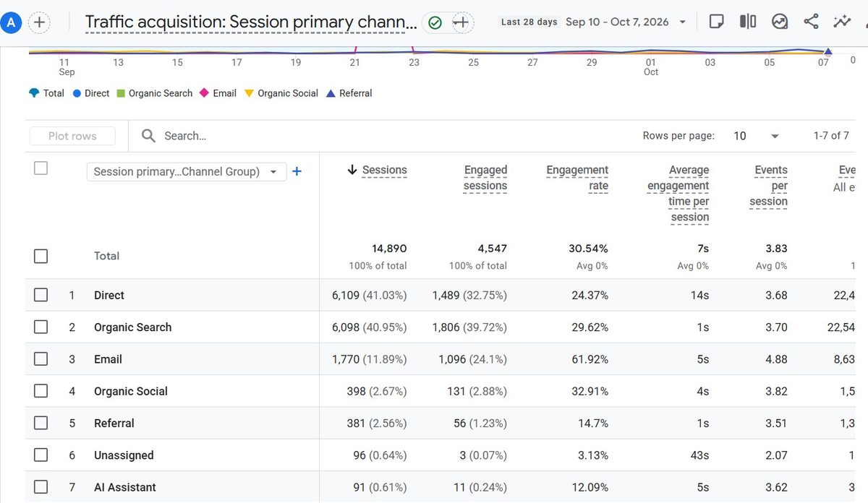Open the Insights sparkle icon
Viewport: 868px width, 503px height.
coord(842,22)
